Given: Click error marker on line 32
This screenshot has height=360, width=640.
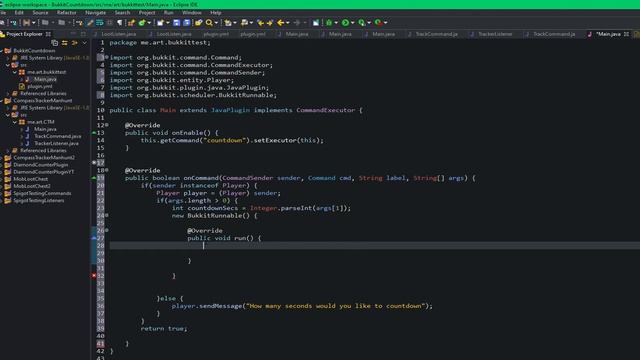Looking at the screenshot, I should (94, 276).
